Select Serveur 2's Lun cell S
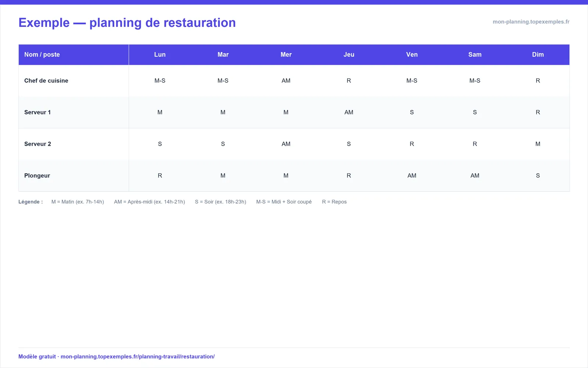The image size is (588, 368). pos(160,144)
